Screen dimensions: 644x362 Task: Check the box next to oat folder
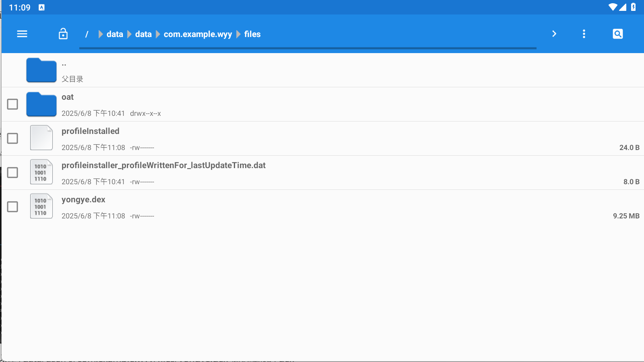[12, 104]
